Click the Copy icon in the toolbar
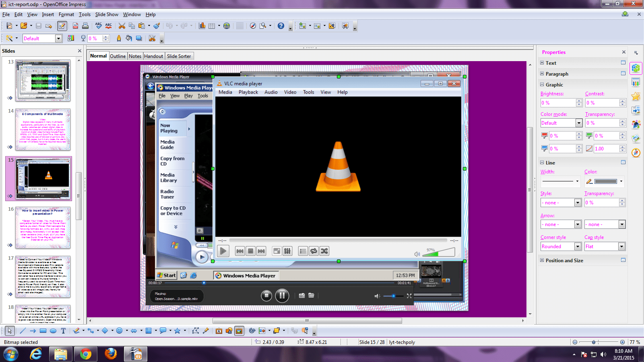Viewport: 644px width, 362px height. click(132, 26)
